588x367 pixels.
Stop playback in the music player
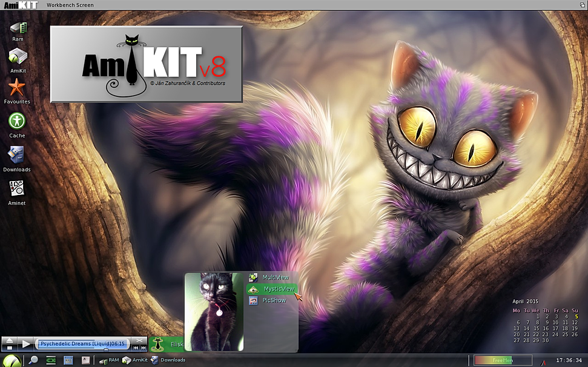(x=10, y=348)
